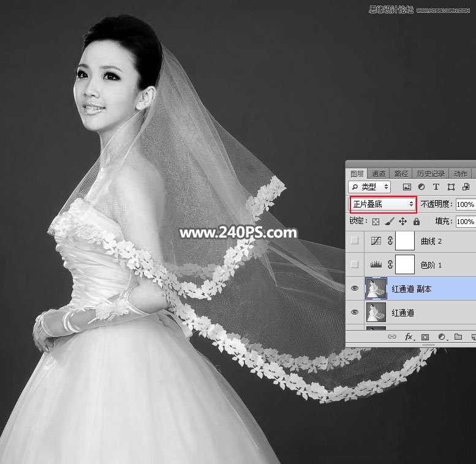The image size is (476, 464).
Task: Open the 类型 layer filter dropdown
Action: 369,187
